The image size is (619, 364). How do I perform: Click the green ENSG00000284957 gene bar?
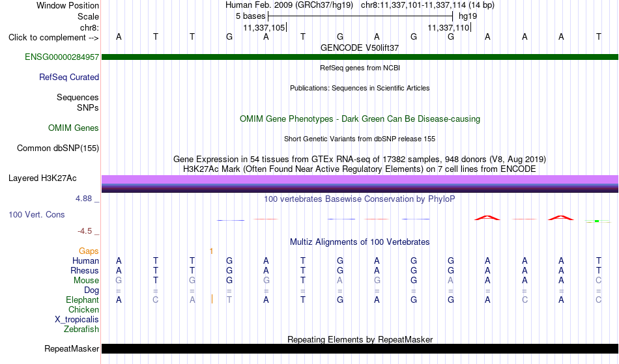coord(360,57)
